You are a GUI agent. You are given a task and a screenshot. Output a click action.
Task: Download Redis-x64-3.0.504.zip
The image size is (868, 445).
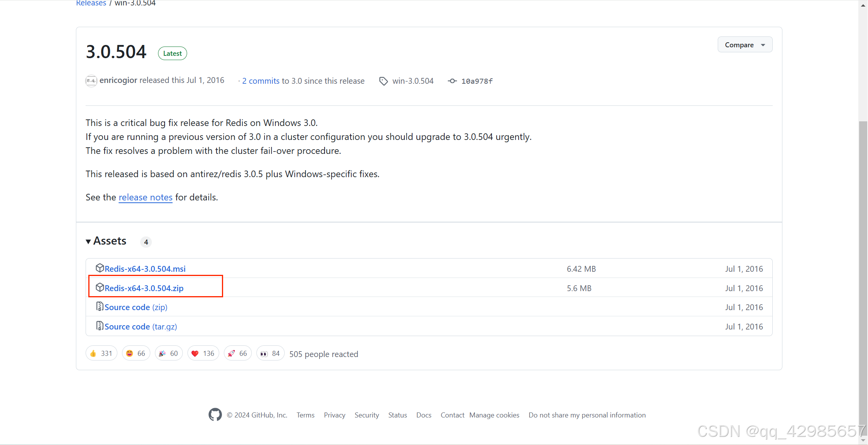pyautogui.click(x=144, y=288)
